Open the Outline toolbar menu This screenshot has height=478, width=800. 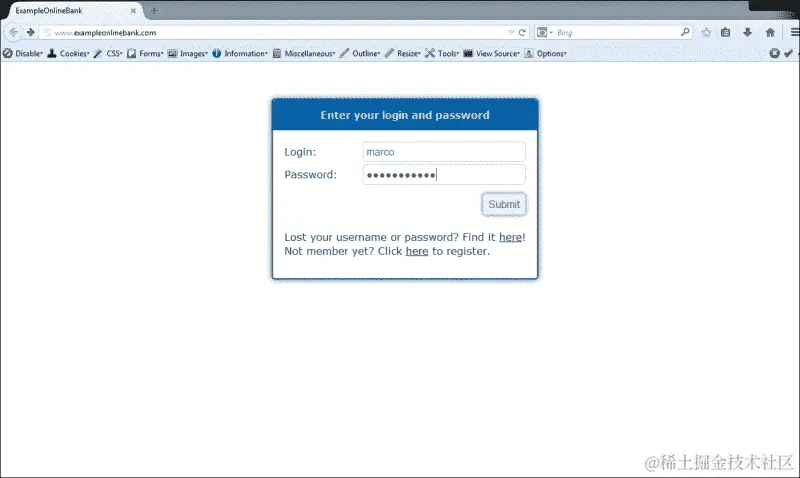coord(360,53)
